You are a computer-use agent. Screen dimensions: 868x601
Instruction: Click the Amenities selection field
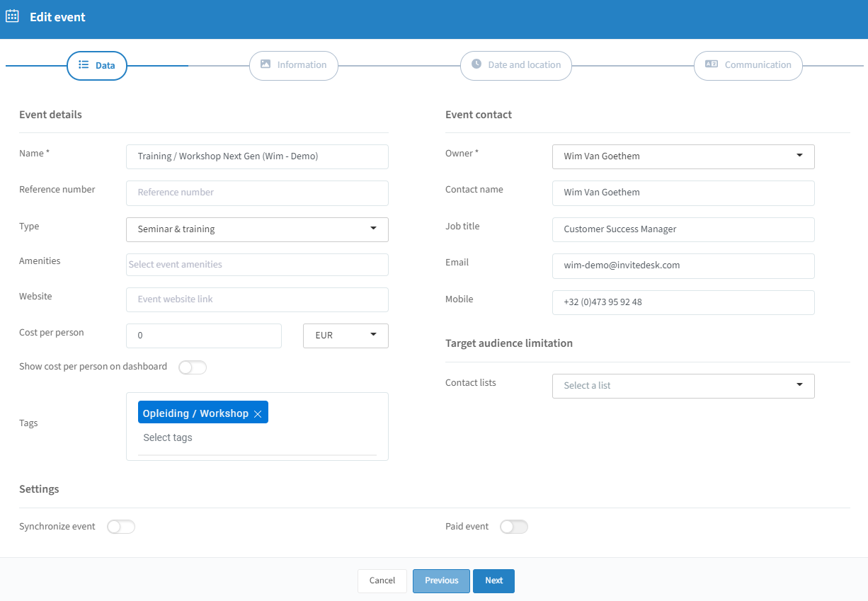click(x=257, y=265)
